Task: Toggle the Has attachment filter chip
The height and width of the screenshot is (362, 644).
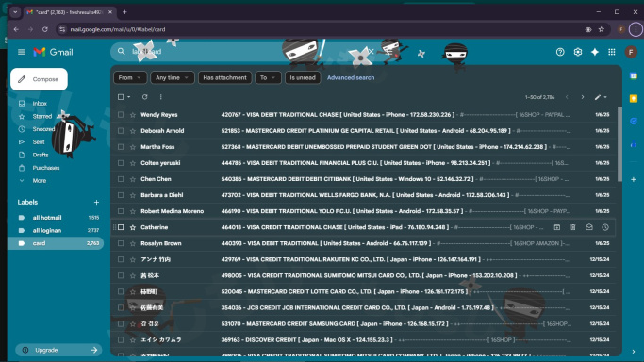Action: 224,77
